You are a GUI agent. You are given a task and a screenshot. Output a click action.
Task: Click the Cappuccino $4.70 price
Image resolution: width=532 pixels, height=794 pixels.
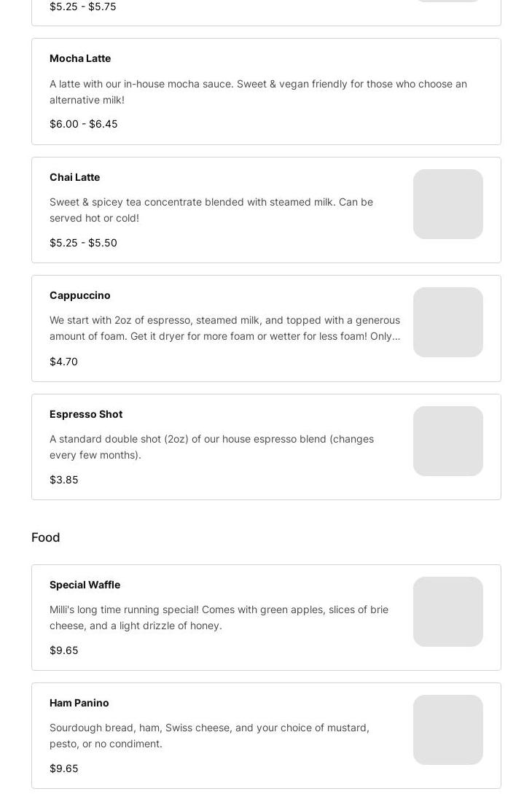[63, 362]
